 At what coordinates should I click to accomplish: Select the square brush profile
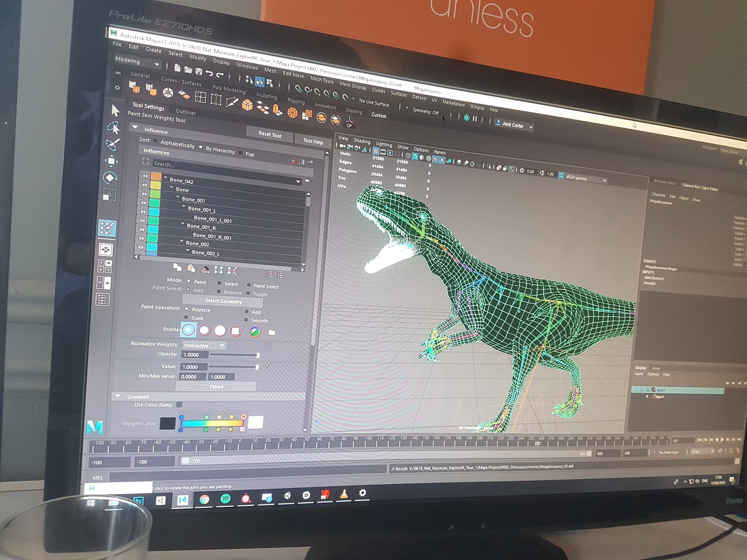point(236,331)
